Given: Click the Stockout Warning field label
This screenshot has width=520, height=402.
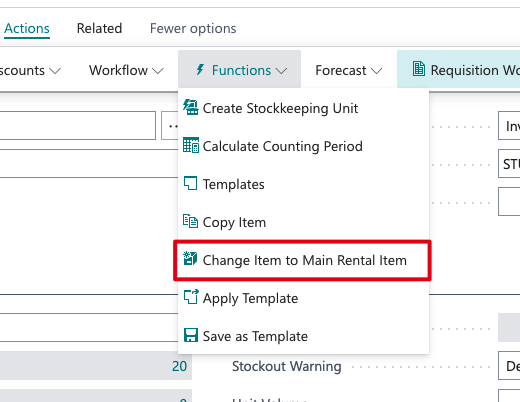Looking at the screenshot, I should point(287,366).
